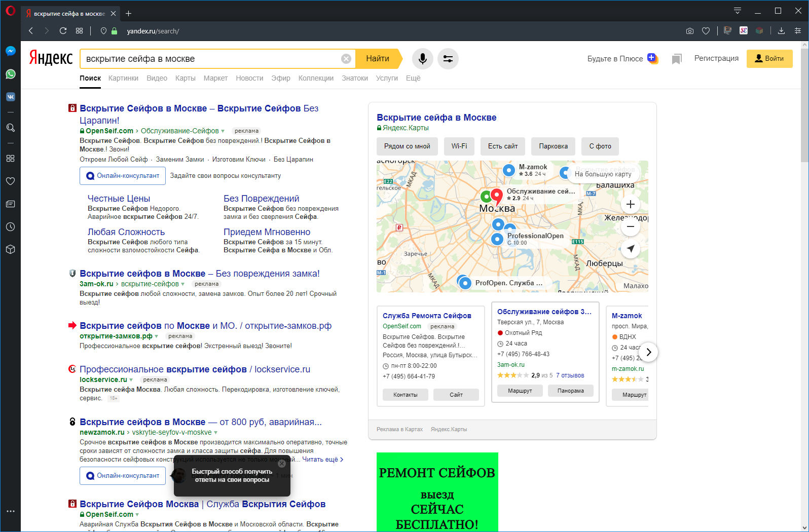The height and width of the screenshot is (532, 809).
Task: Click the Найти search button
Action: [x=378, y=59]
